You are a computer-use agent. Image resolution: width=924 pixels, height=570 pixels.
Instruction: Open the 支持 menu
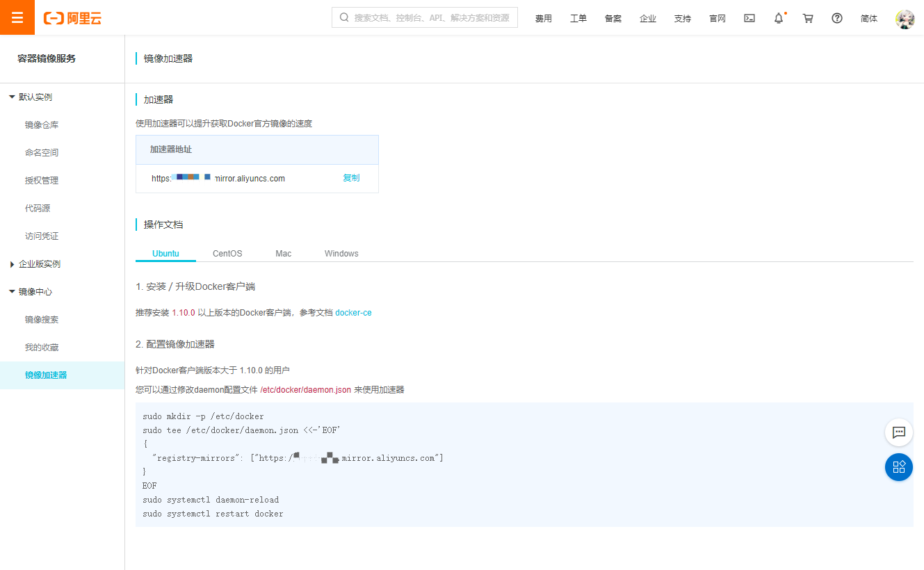pyautogui.click(x=683, y=19)
